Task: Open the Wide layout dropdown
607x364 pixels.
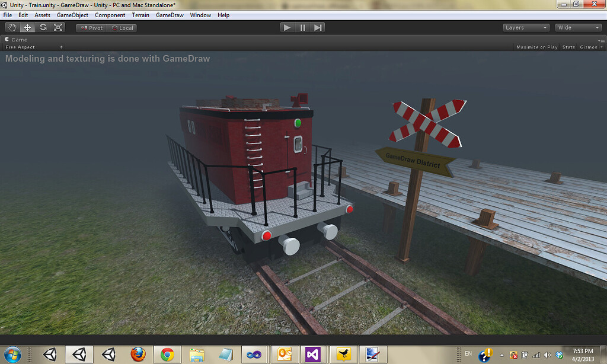Action: [577, 27]
